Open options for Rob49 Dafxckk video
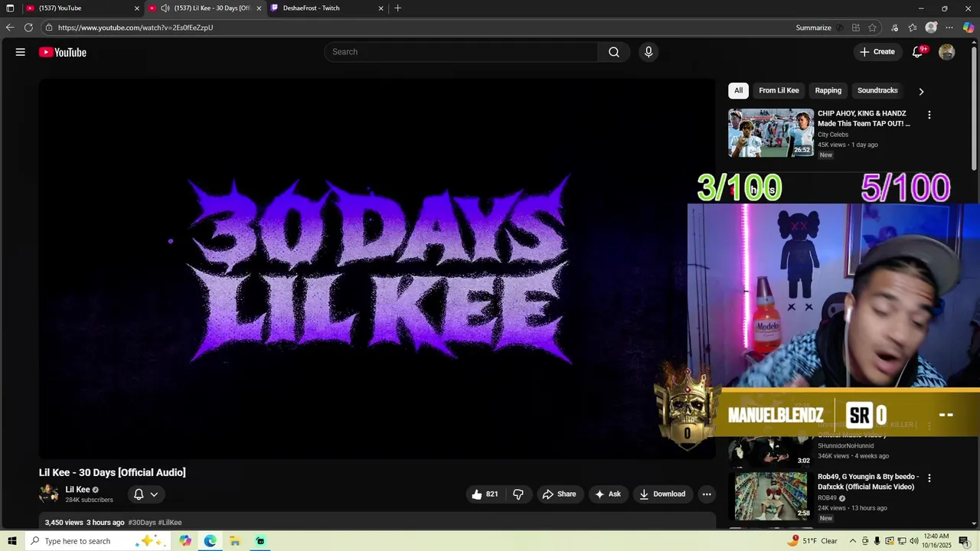This screenshot has height=551, width=980. point(929,478)
